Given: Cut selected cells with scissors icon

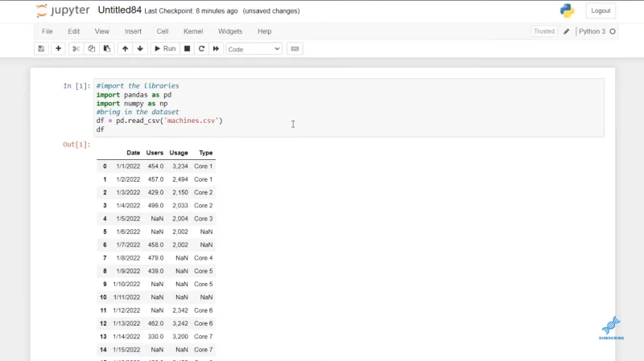Looking at the screenshot, I should point(76,49).
